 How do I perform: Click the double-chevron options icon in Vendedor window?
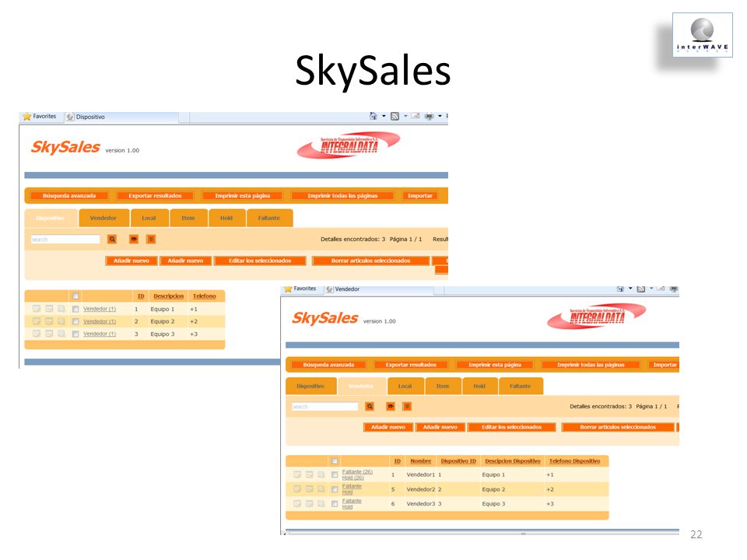407,406
